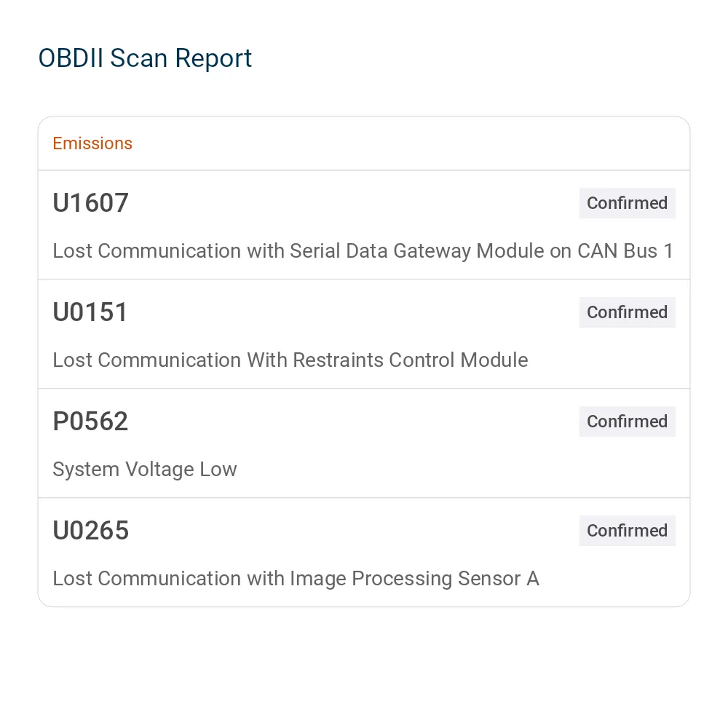Viewport: 728px width, 728px height.
Task: Click the Confirmed badge for U1607
Action: tap(627, 203)
